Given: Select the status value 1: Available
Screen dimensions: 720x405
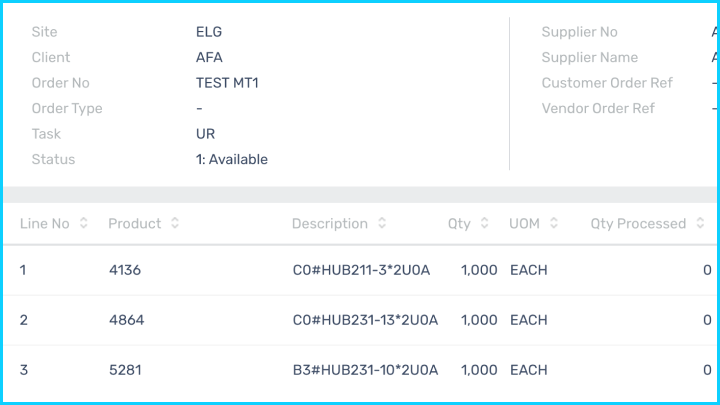Looking at the screenshot, I should pyautogui.click(x=232, y=159).
